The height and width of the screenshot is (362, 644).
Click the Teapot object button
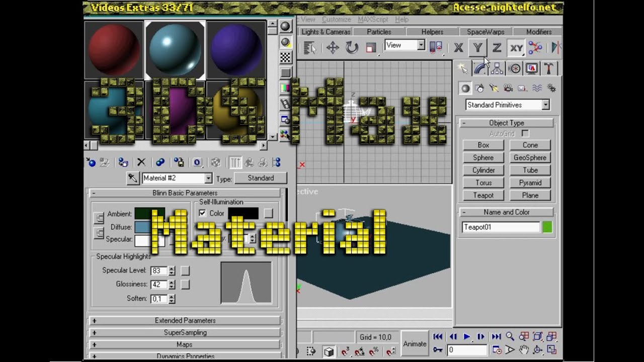(483, 195)
